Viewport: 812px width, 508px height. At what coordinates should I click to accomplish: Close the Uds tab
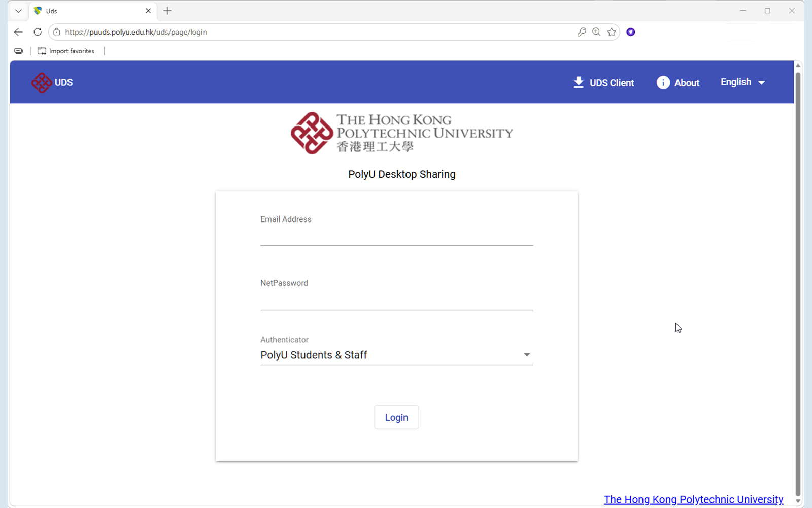click(148, 11)
